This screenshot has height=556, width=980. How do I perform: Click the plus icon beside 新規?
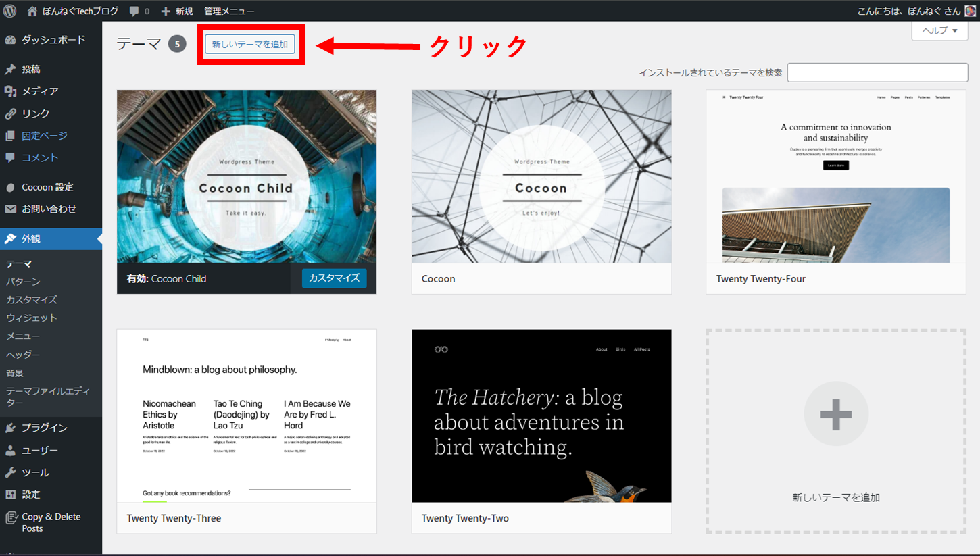(x=166, y=11)
